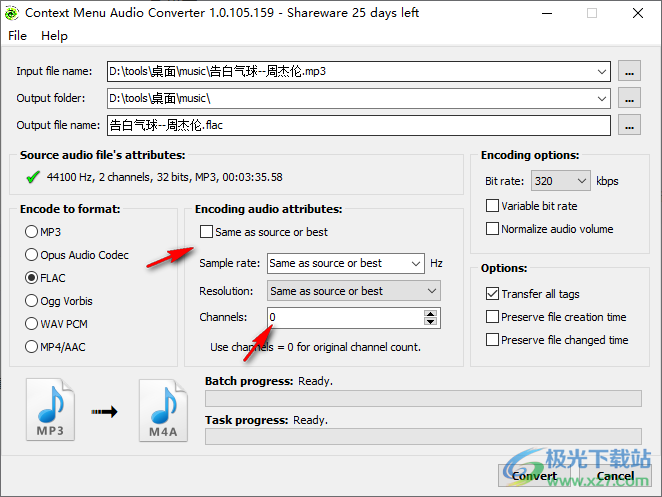
Task: Decrease Channels with the down arrow
Action: [x=431, y=322]
